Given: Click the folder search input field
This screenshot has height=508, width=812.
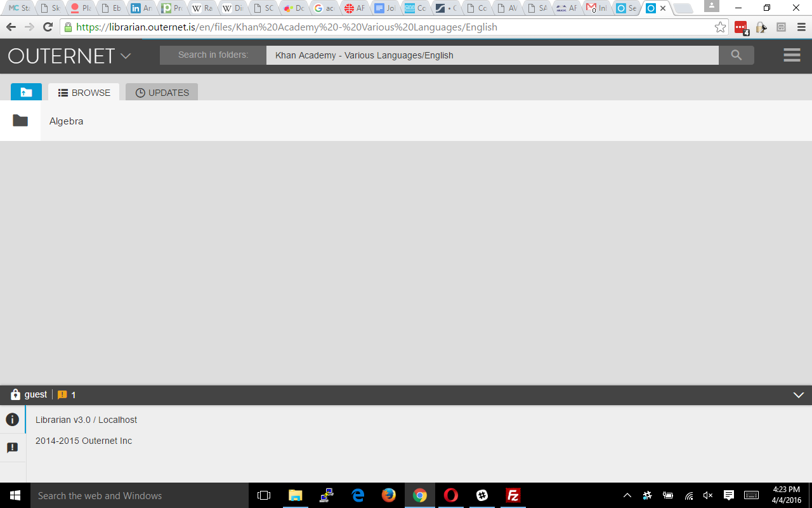Looking at the screenshot, I should 492,55.
